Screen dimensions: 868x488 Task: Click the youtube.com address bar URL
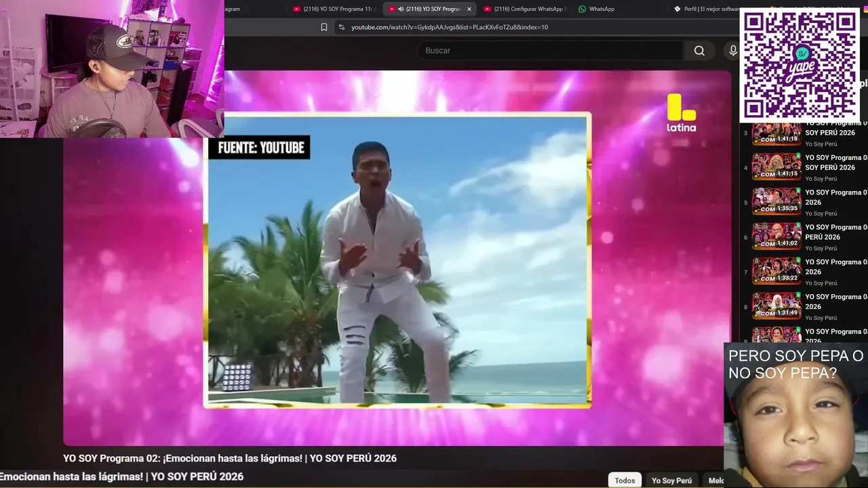(450, 27)
